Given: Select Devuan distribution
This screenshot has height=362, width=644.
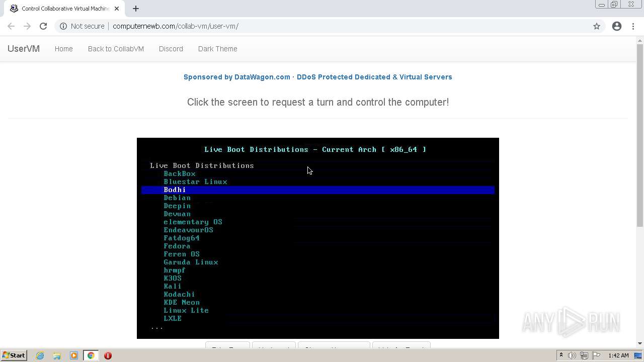Looking at the screenshot, I should point(177,214).
